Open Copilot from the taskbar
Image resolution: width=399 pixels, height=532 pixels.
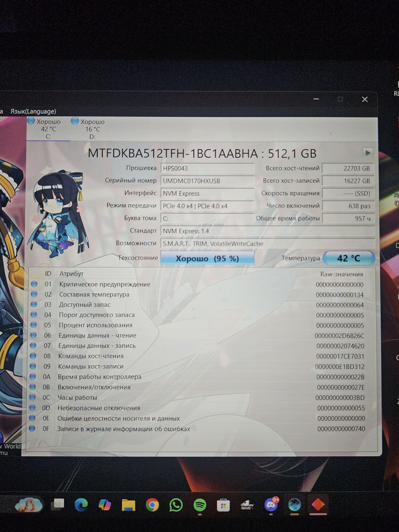tap(105, 505)
